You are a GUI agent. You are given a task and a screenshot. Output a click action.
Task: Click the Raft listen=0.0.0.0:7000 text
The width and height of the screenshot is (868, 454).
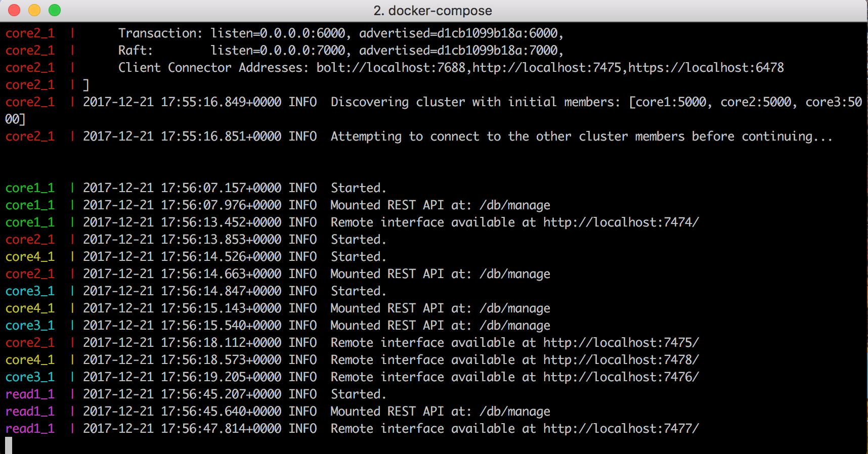[x=278, y=51]
